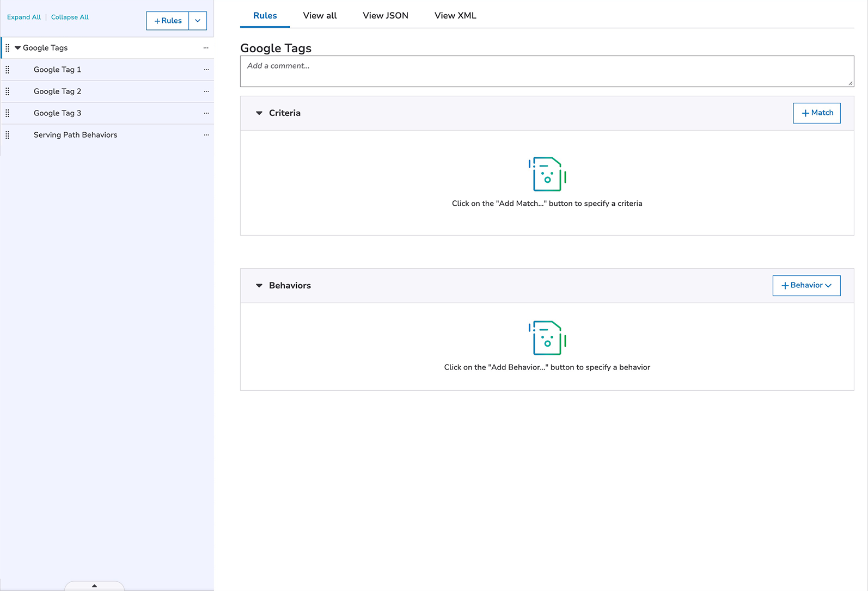
Task: Click the drag handle for Google Tag 3
Action: 8,113
